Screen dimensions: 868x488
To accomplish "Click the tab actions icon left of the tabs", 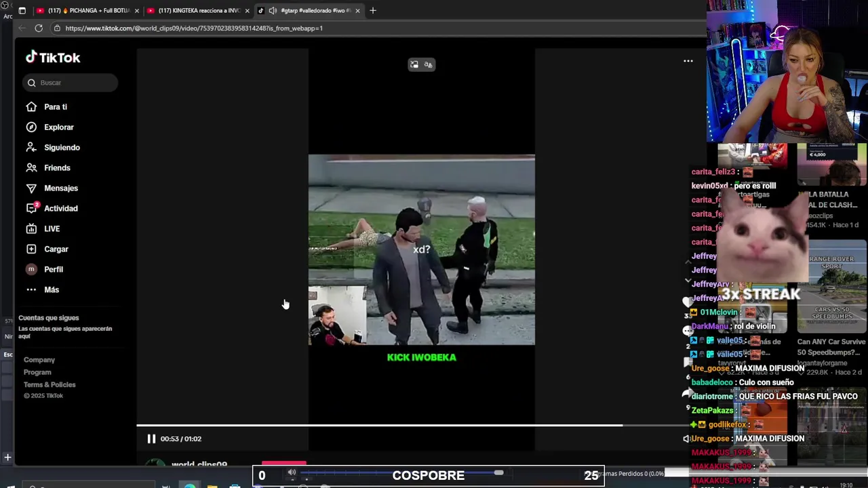I will pyautogui.click(x=22, y=11).
